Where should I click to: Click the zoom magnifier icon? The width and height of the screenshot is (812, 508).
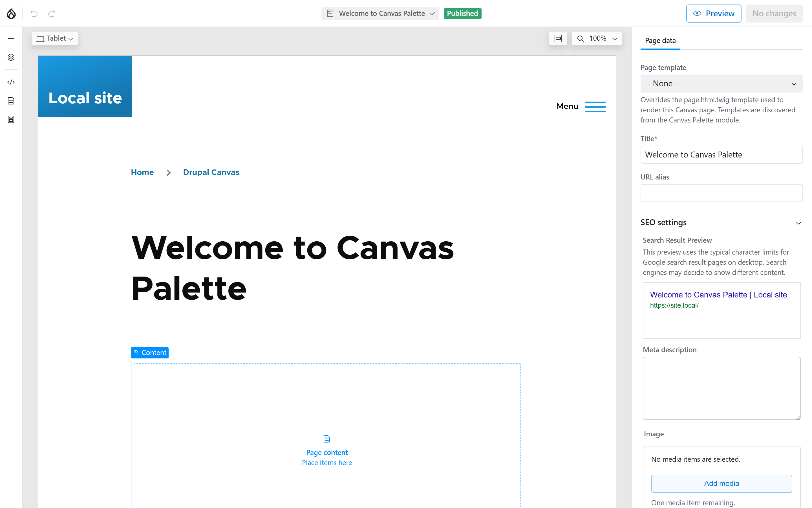click(x=580, y=38)
